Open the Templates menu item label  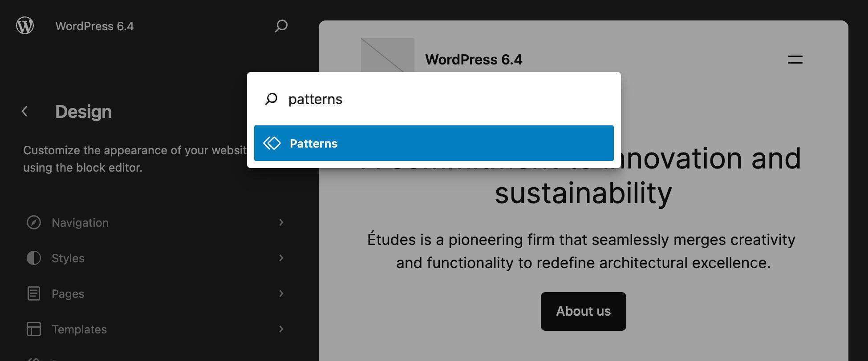79,329
